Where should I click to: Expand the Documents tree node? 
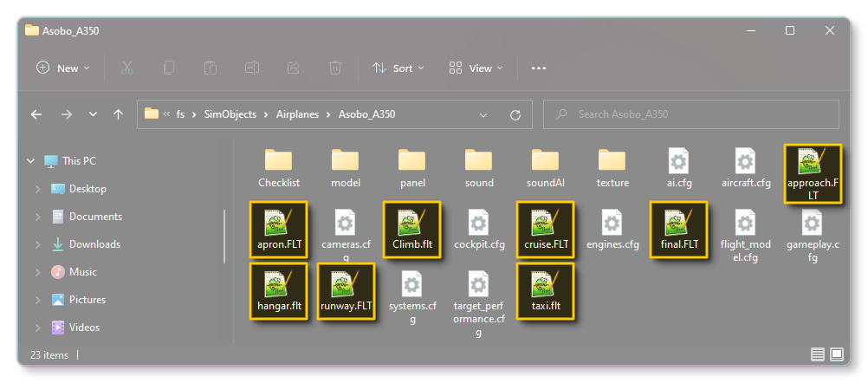pyautogui.click(x=38, y=217)
